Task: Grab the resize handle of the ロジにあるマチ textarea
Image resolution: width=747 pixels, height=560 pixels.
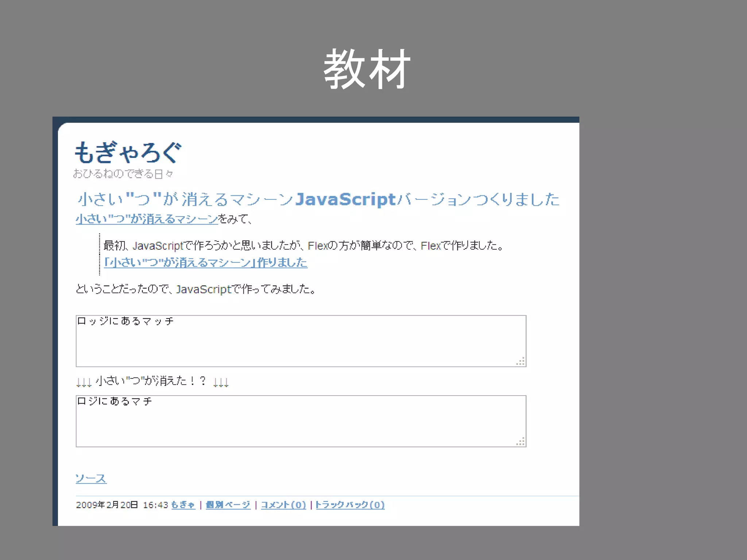Action: coord(521,442)
